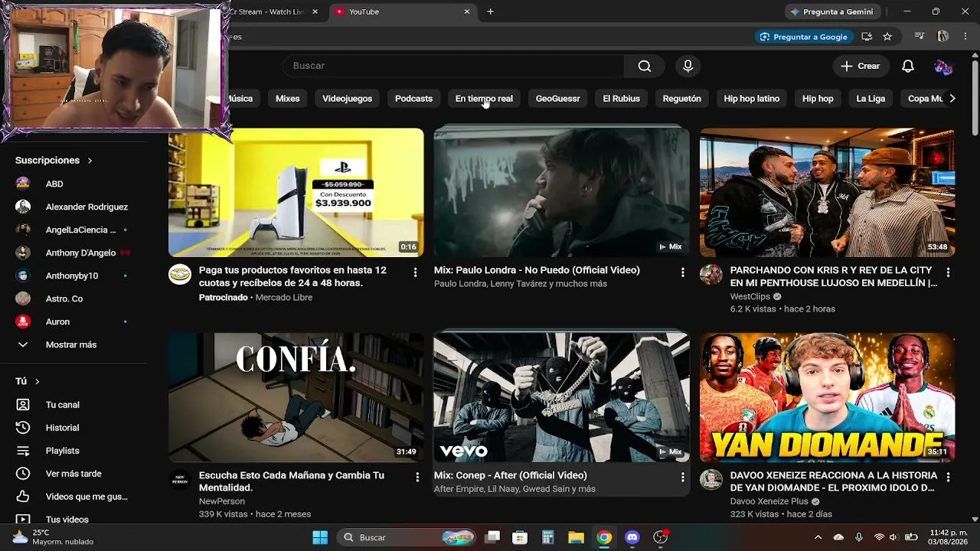The image size is (980, 551).
Task: Open a new browser tab
Action: coord(490,11)
